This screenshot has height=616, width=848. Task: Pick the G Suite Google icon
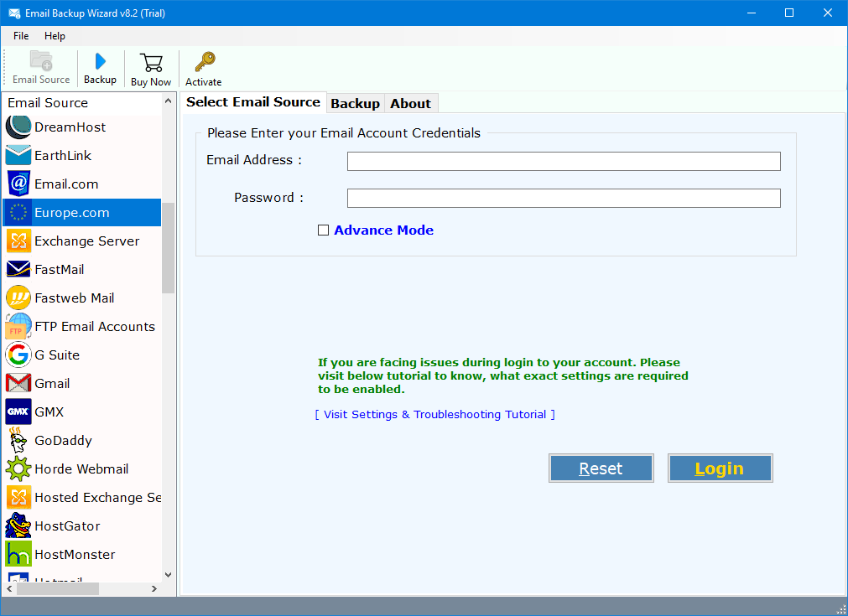tap(18, 355)
